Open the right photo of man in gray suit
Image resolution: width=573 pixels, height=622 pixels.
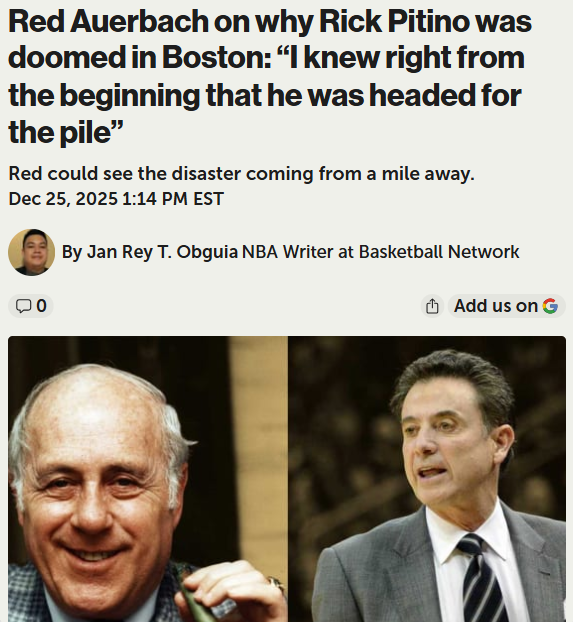pyautogui.click(x=427, y=479)
